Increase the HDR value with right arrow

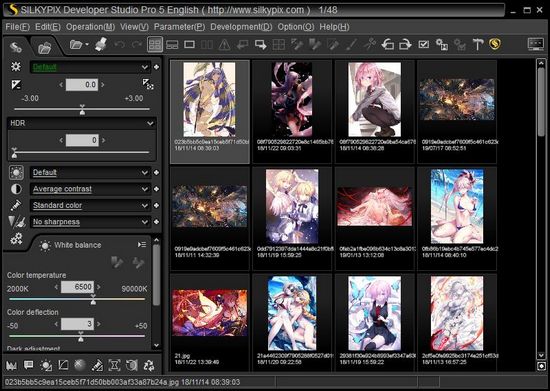[103, 140]
